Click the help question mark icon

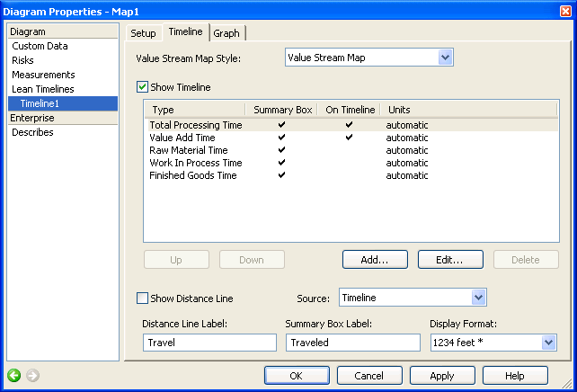pyautogui.click(x=545, y=9)
